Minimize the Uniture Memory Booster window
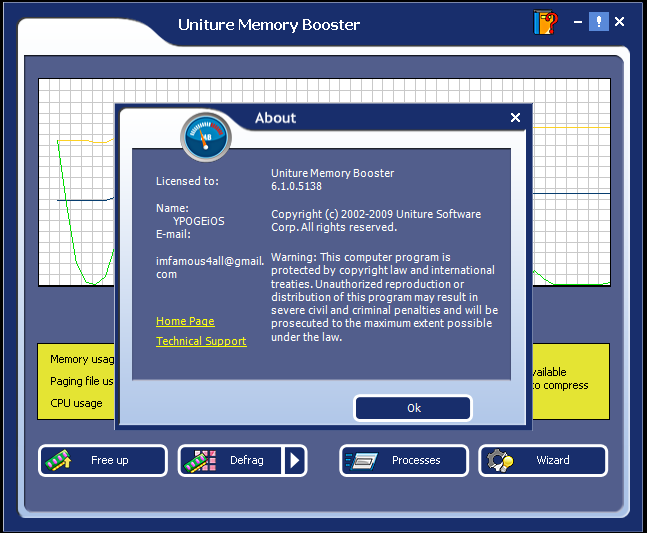The image size is (647, 533). [578, 22]
